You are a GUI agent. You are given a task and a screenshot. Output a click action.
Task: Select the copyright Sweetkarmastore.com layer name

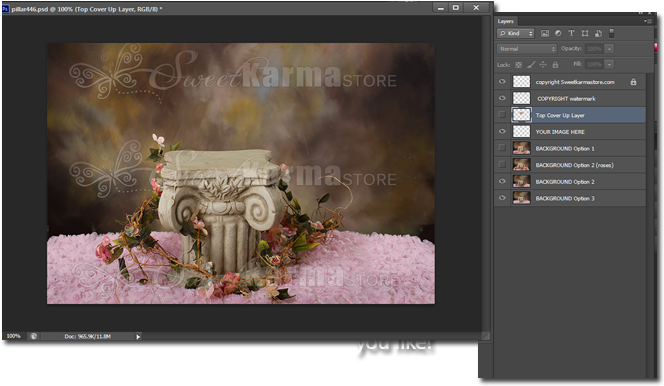pyautogui.click(x=575, y=82)
